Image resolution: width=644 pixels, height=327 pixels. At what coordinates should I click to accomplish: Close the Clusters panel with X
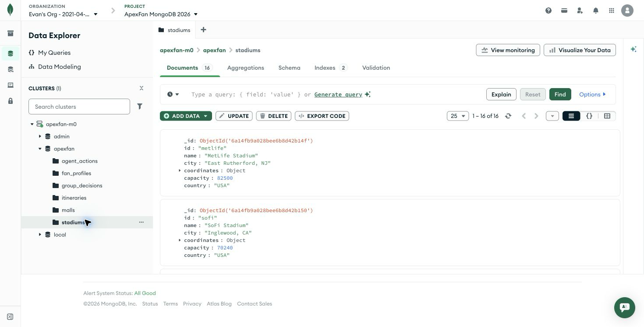point(142,88)
